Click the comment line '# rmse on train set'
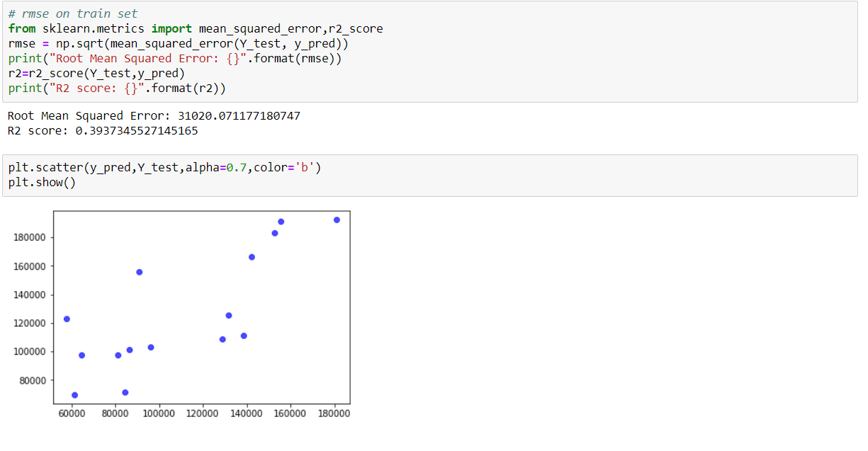 pyautogui.click(x=73, y=13)
